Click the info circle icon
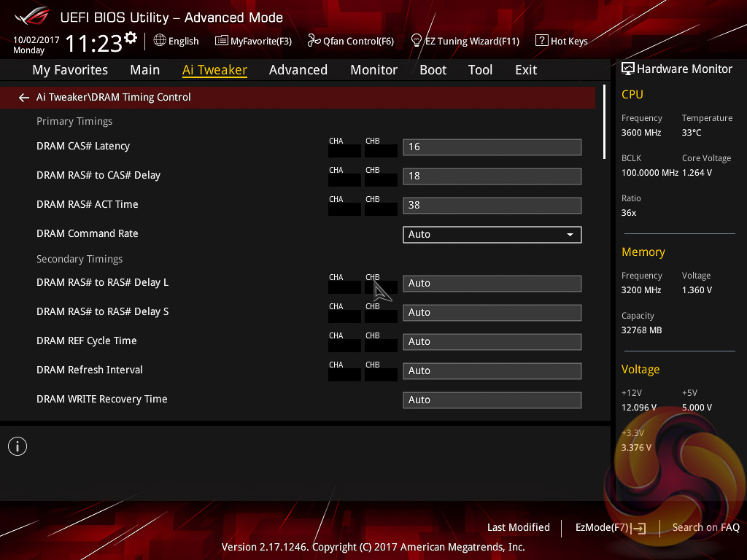Screen dimensions: 747x560 point(18,446)
